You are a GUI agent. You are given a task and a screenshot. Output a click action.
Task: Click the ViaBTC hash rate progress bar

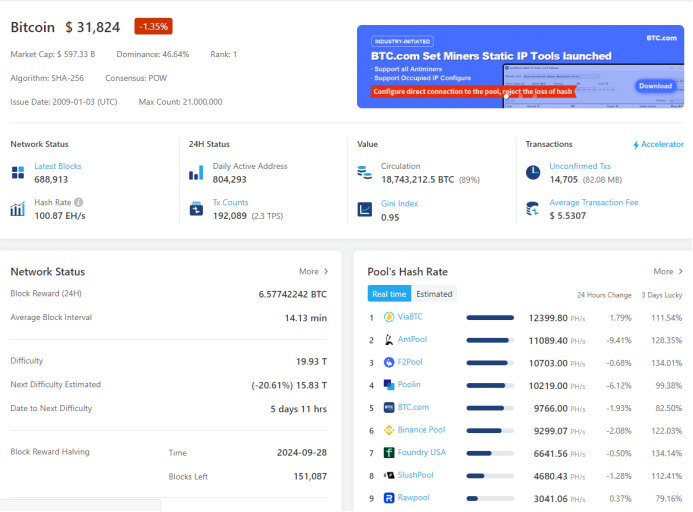click(490, 317)
